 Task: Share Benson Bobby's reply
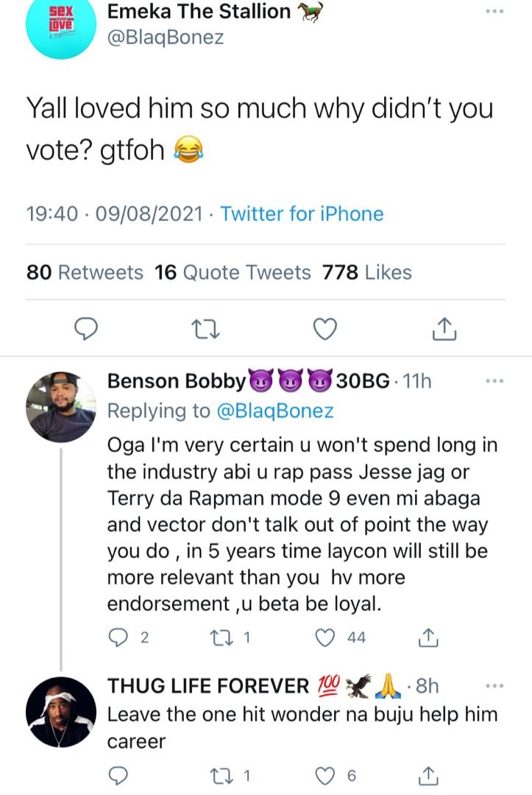coord(429,637)
